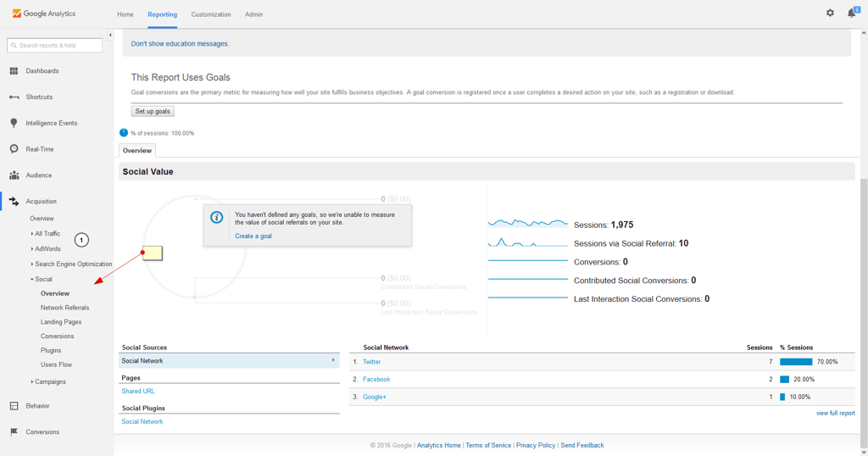Click the blue info icon in goals notice
The image size is (868, 456).
[216, 218]
